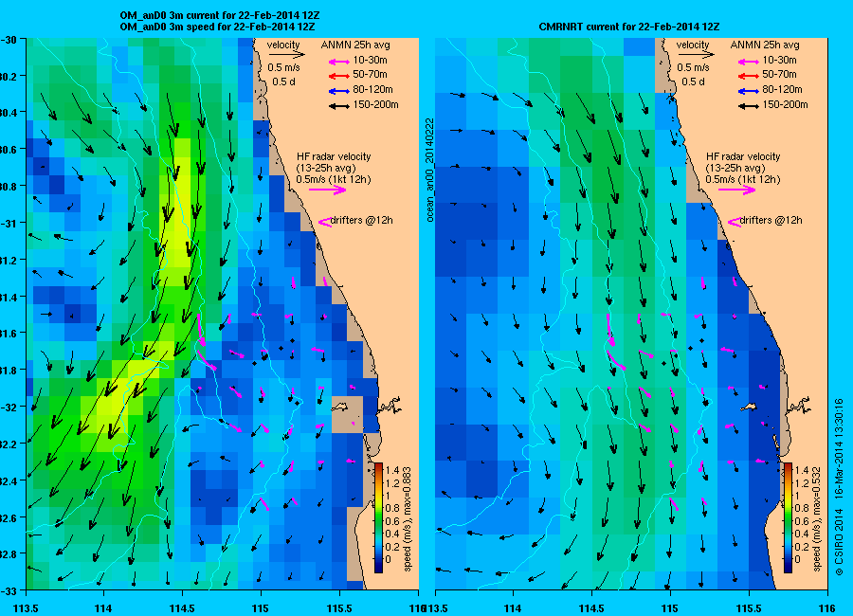Click the '116' longitude label under the CMRNRT map
This screenshot has width=853, height=616.
[827, 608]
